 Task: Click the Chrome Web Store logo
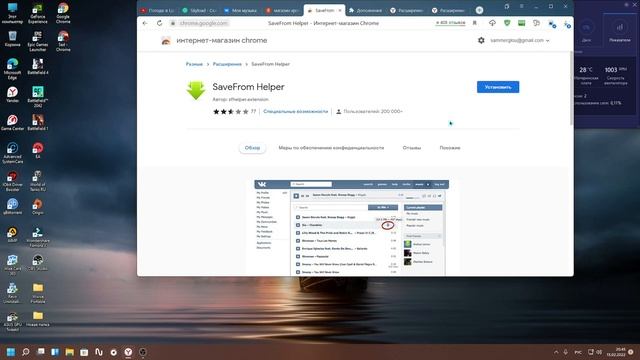(x=166, y=40)
